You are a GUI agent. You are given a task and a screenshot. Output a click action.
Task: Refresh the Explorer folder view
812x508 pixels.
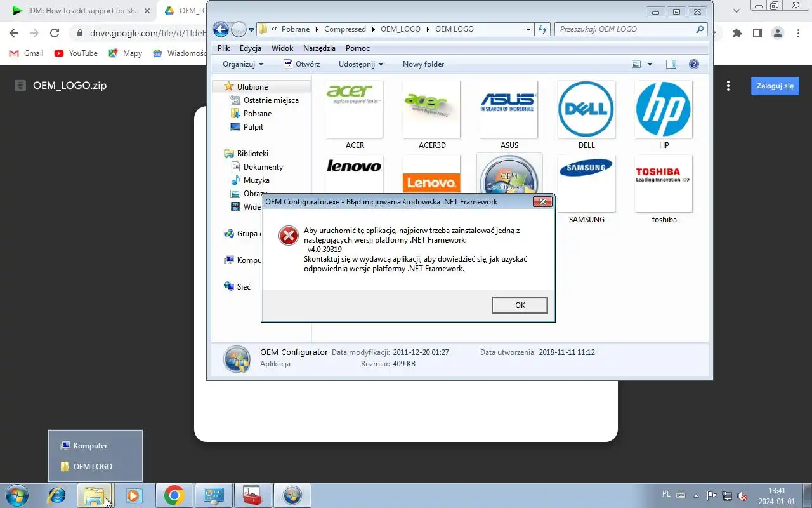tap(542, 29)
